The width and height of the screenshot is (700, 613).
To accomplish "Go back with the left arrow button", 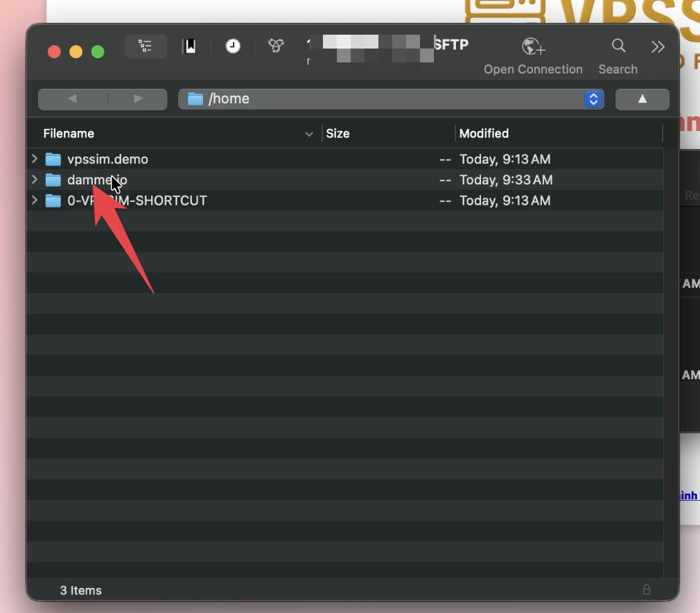I will pos(73,98).
